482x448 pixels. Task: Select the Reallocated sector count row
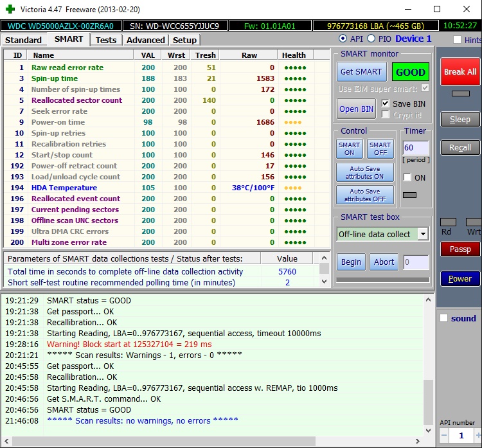coord(167,100)
